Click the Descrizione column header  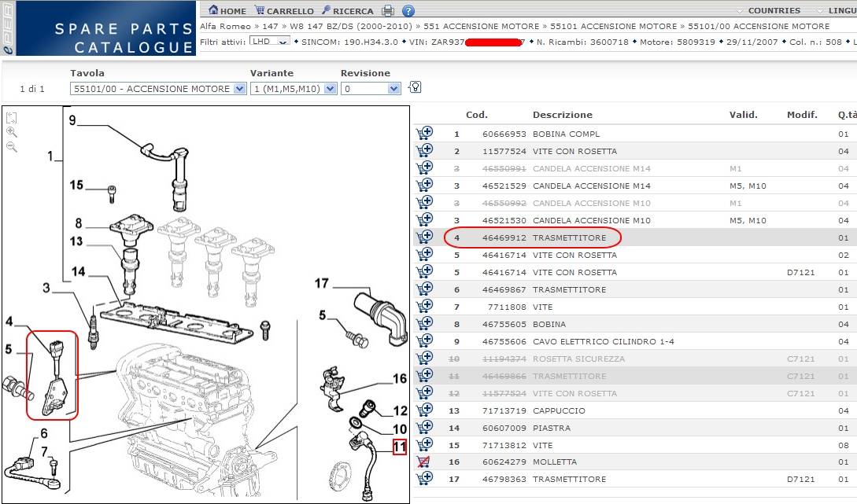tap(563, 115)
